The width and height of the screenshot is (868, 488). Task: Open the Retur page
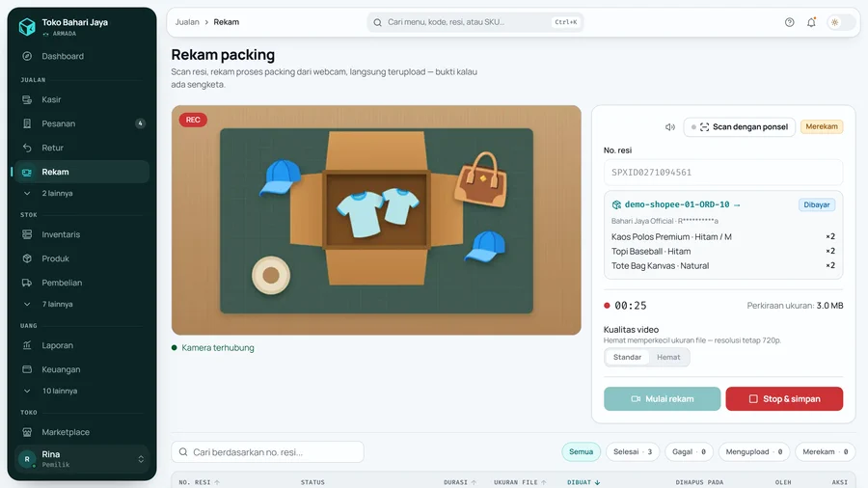tap(82, 148)
